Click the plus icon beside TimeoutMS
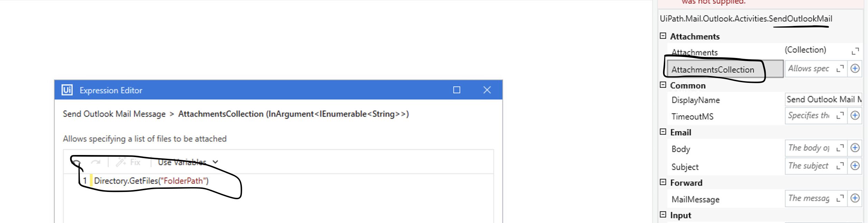 (855, 115)
